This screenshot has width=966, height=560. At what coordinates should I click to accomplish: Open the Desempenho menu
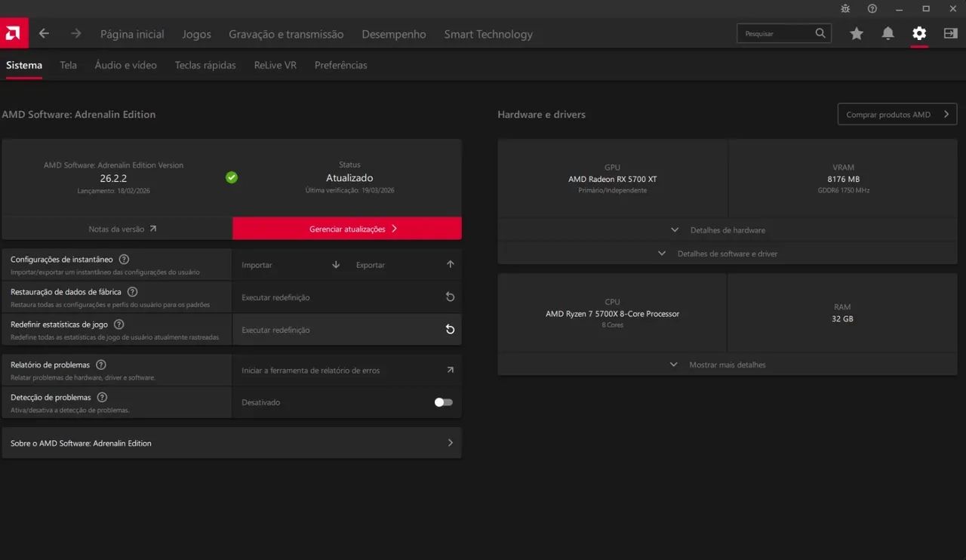click(394, 34)
